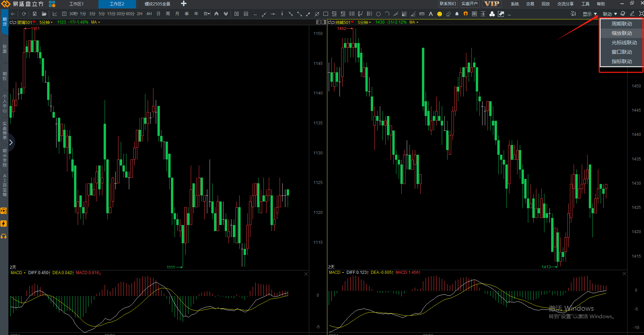Select the arc drawing tool
The image size is (644, 335).
387,14
